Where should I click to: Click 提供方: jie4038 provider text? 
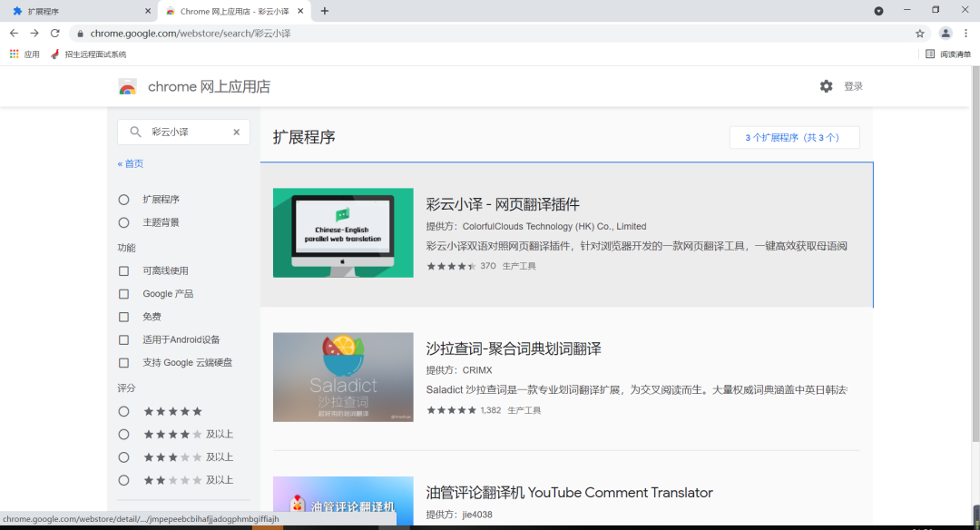click(x=459, y=515)
